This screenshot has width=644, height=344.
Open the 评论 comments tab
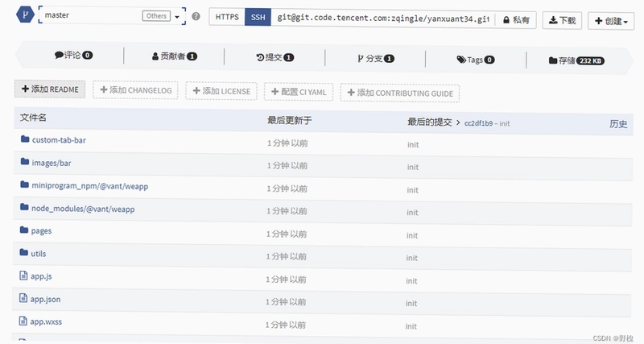point(73,55)
